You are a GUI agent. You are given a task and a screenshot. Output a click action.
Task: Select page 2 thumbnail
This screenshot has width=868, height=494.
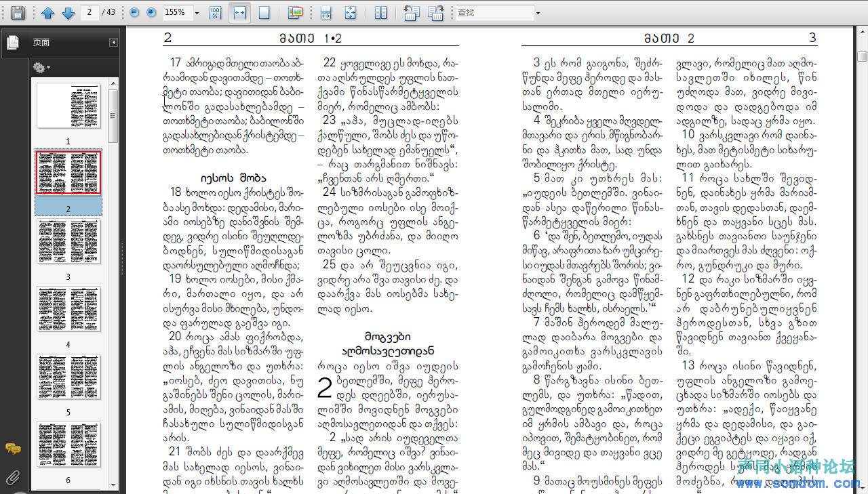(68, 173)
